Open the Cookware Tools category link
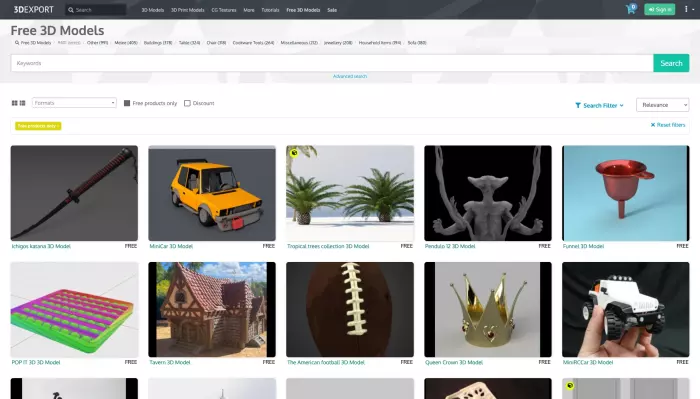Image resolution: width=700 pixels, height=399 pixels. coord(253,43)
